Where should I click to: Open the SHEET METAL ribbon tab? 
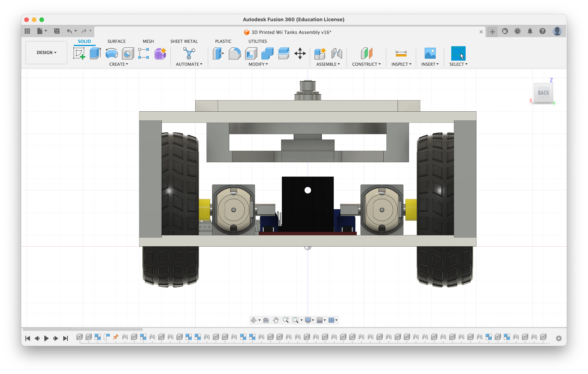[184, 41]
